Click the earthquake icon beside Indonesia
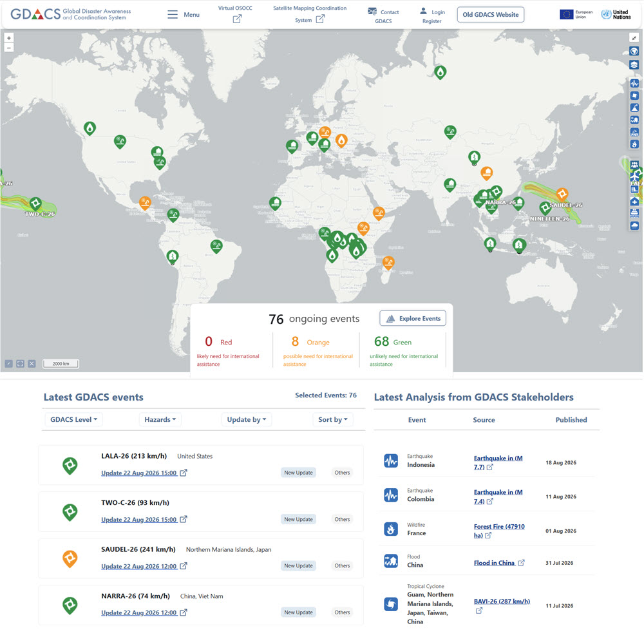Image resolution: width=644 pixels, height=644 pixels. coord(391,461)
